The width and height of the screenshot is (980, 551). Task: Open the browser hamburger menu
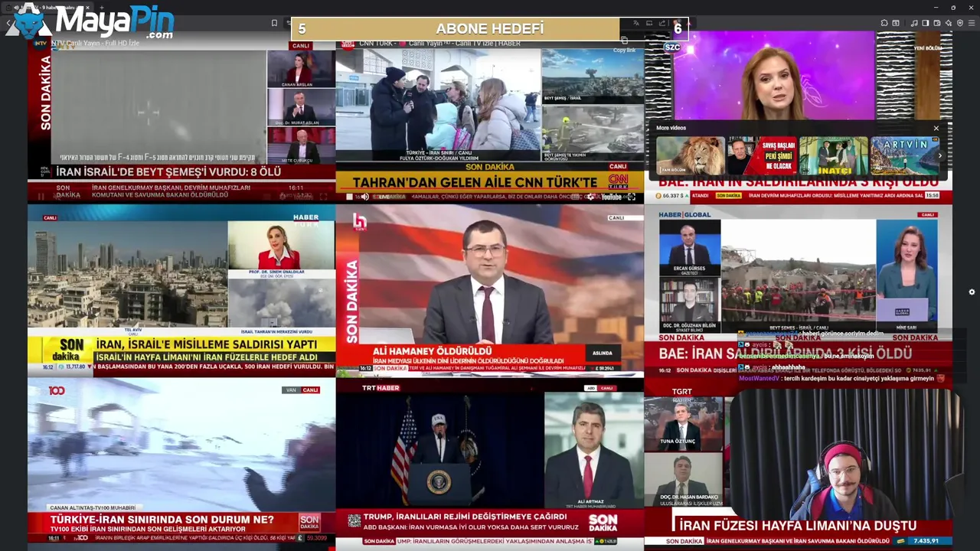tap(972, 23)
